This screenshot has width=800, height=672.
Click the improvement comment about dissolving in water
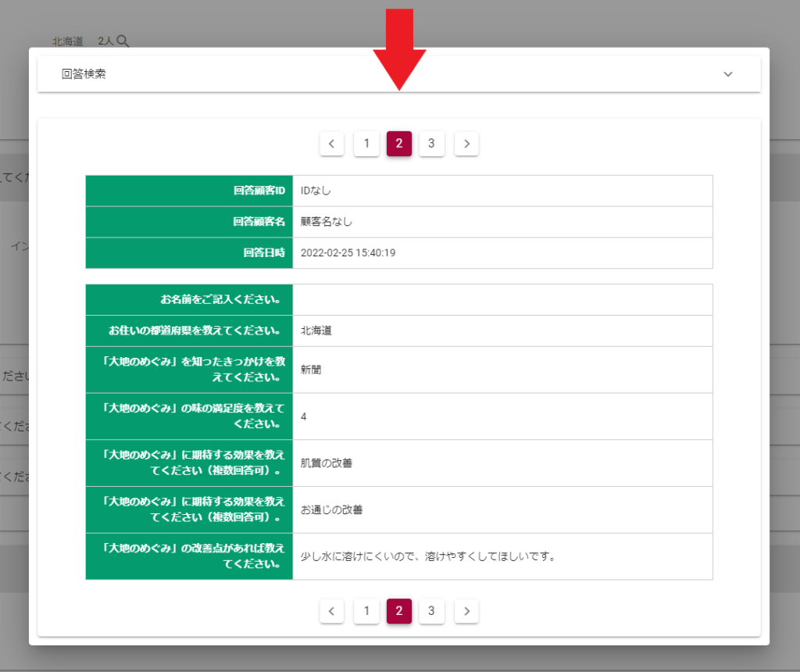point(427,557)
